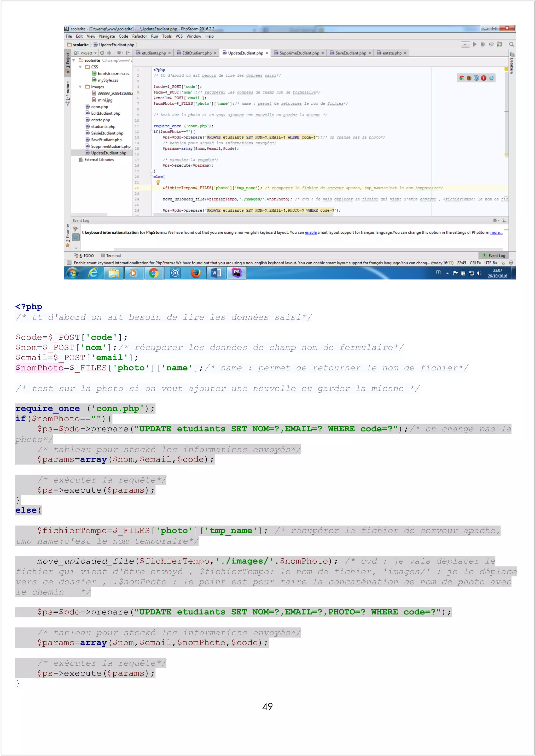Close the UpdateEtudiant.php tab
The width and height of the screenshot is (535, 756).
(x=267, y=53)
